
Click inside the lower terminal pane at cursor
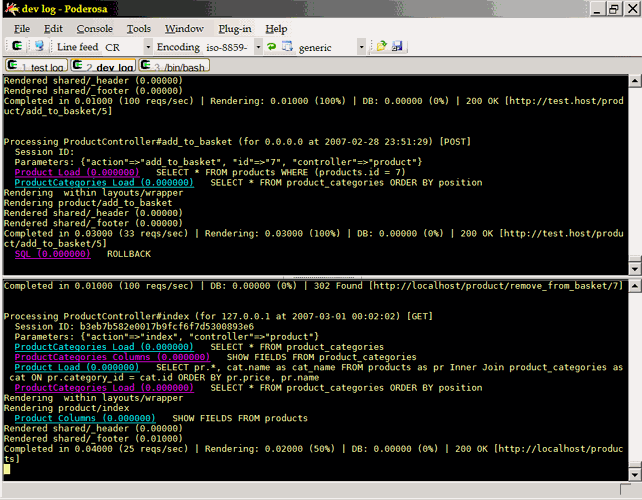tap(7, 468)
